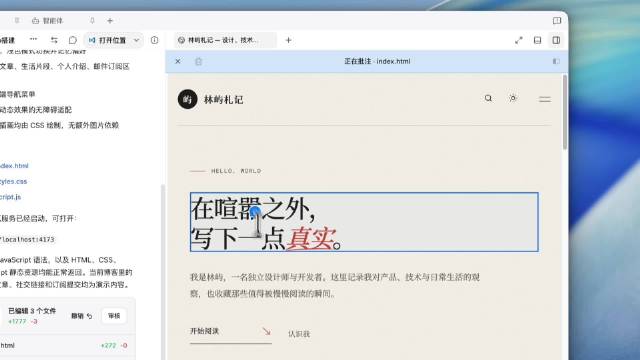
Task: Click the 打开位置 button
Action: pos(108,40)
